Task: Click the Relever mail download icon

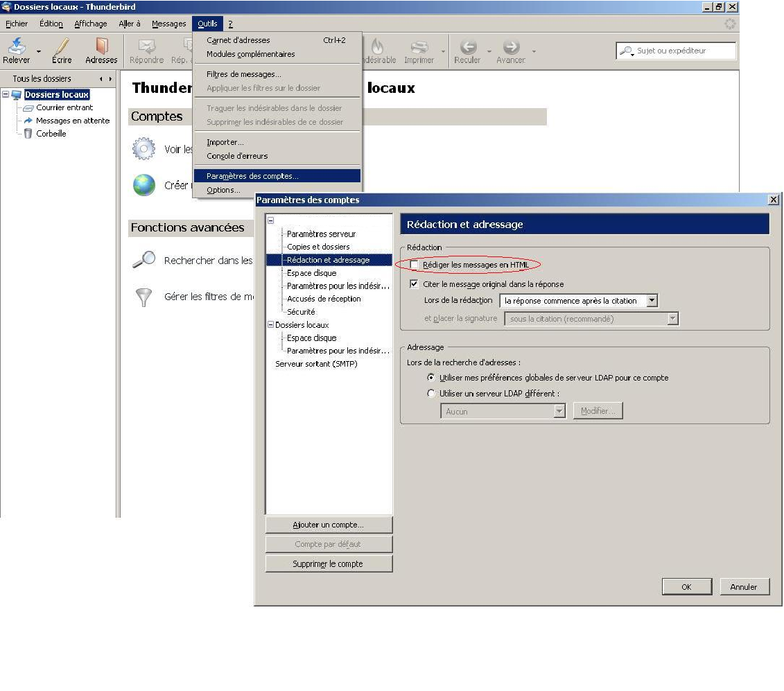Action: click(17, 46)
